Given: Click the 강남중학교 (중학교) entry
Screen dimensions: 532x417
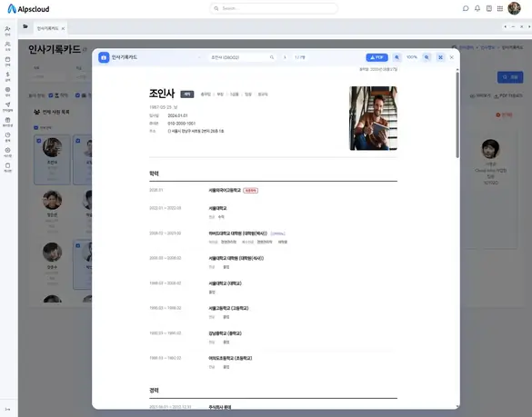Looking at the screenshot, I should pos(225,333).
